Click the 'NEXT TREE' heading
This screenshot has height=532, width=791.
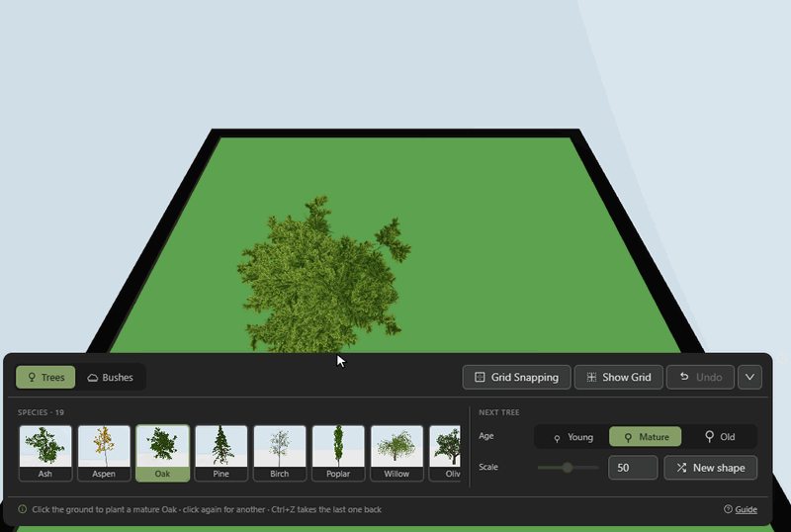[499, 412]
